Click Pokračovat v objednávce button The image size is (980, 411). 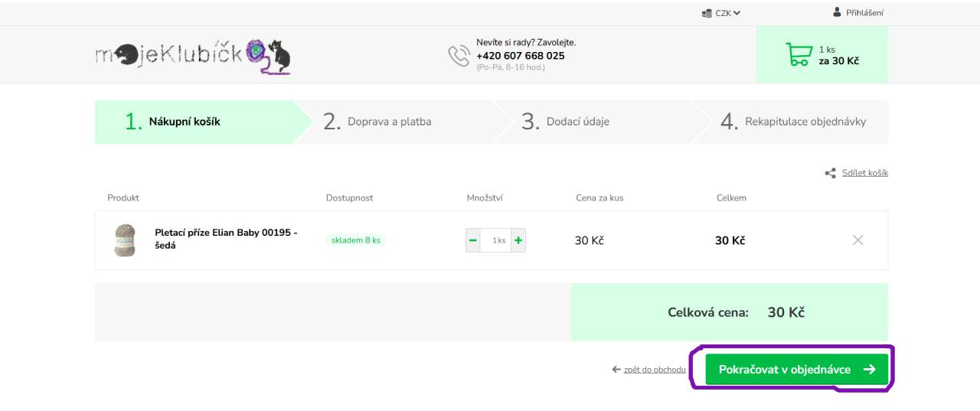tap(797, 370)
